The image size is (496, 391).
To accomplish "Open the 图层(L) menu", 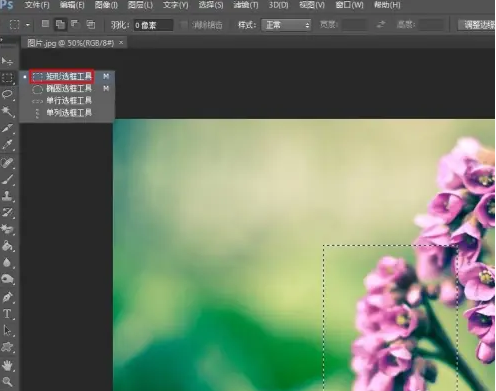I will click(x=140, y=5).
